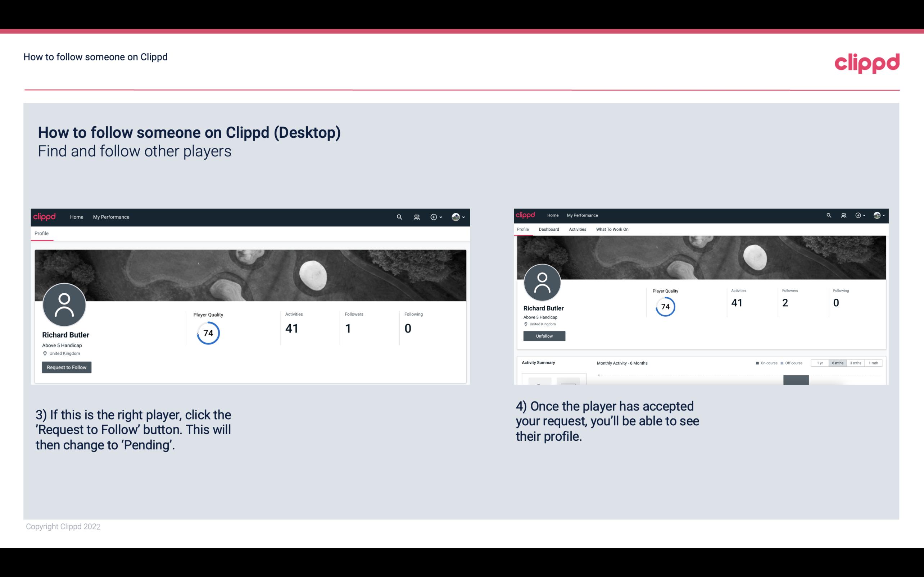This screenshot has height=577, width=924.
Task: Toggle the '6 mths' activity time filter
Action: click(x=838, y=362)
